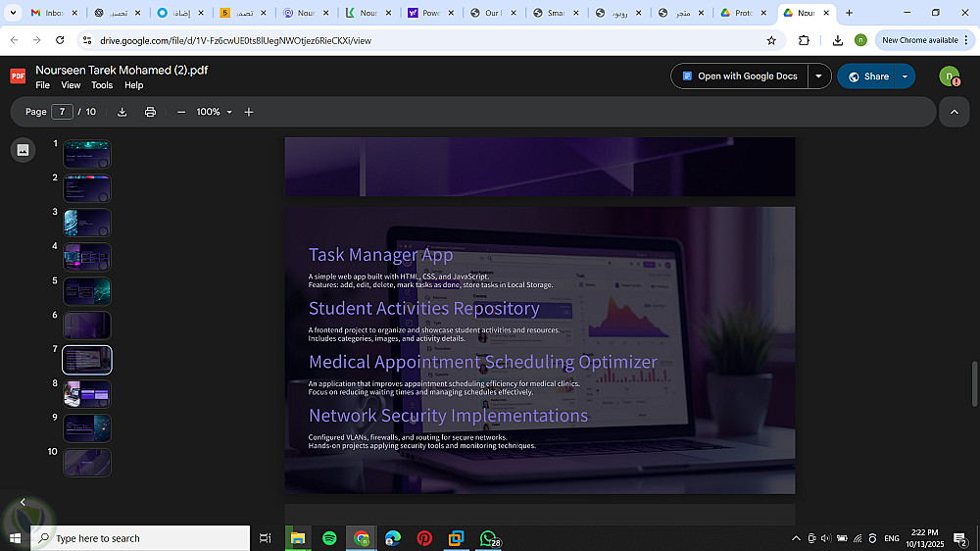The height and width of the screenshot is (551, 980).
Task: Show hidden system tray icons
Action: tap(796, 538)
